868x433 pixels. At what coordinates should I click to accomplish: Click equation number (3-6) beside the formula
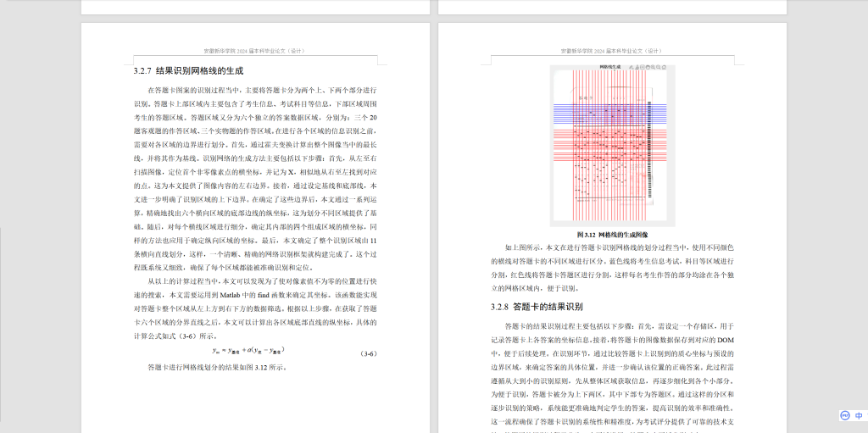pos(369,353)
